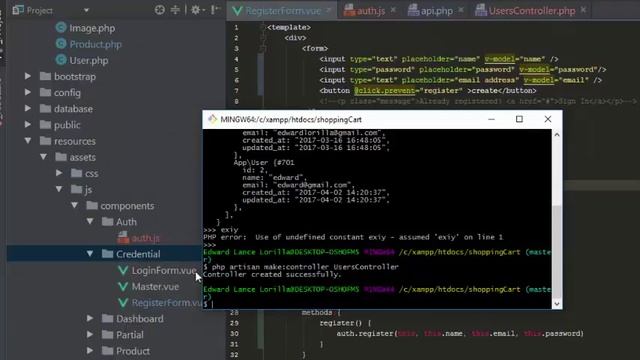Close the MINGW64 terminal window
Image resolution: width=640 pixels, height=360 pixels.
[548, 119]
